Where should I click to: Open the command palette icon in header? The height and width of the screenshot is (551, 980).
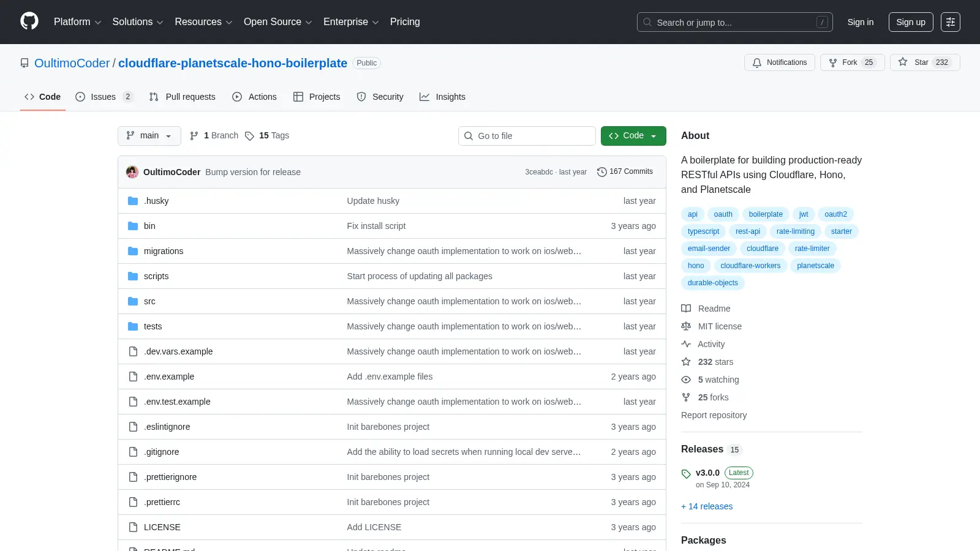pyautogui.click(x=951, y=22)
